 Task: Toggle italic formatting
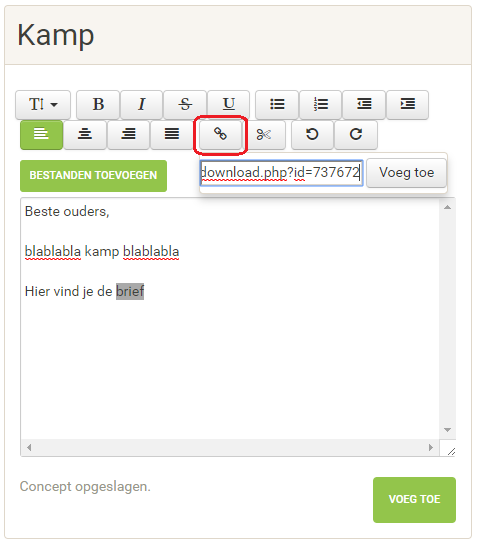141,105
